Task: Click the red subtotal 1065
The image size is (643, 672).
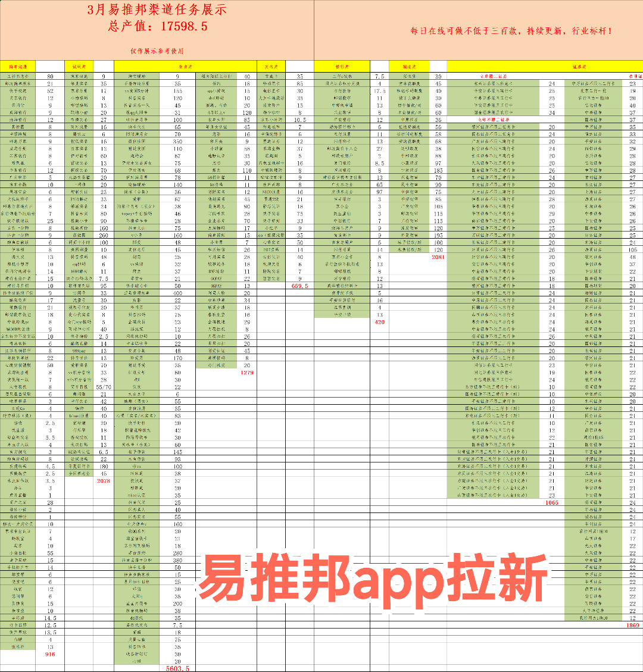Action: [x=552, y=502]
